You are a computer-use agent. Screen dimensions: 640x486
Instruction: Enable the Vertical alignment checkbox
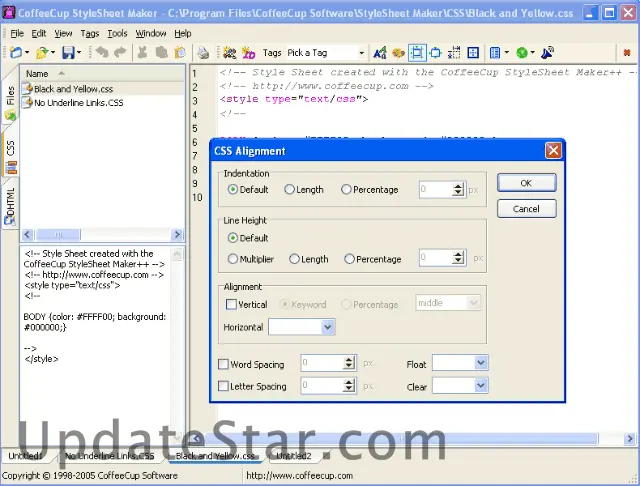tap(231, 304)
